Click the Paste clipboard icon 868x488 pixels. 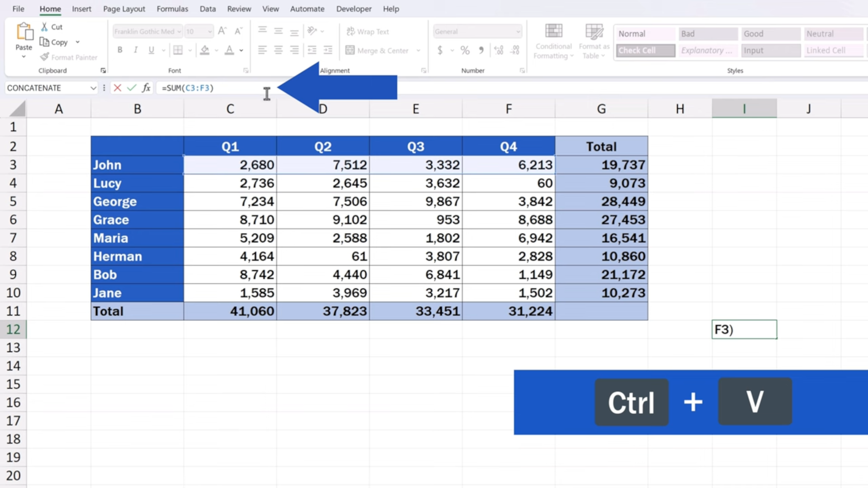tap(24, 33)
